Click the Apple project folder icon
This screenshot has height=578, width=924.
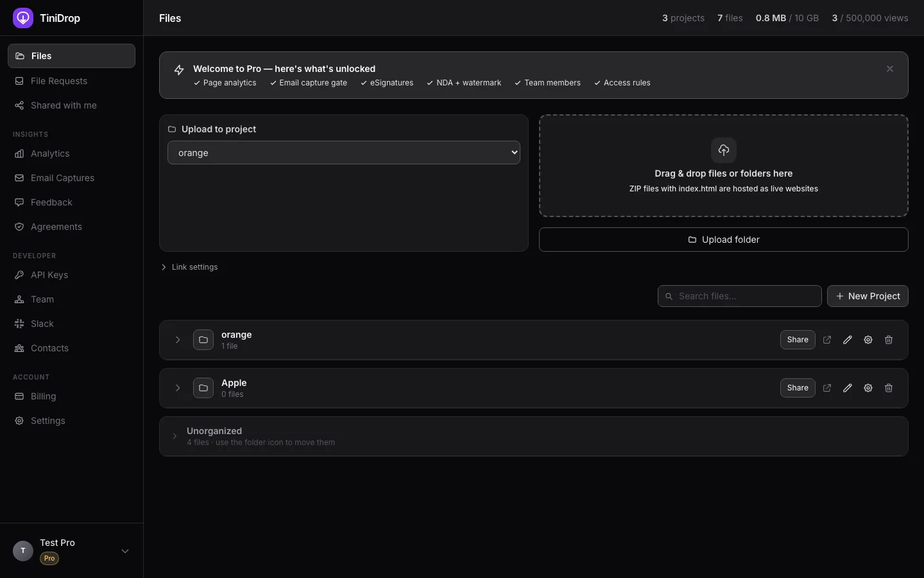pyautogui.click(x=203, y=388)
